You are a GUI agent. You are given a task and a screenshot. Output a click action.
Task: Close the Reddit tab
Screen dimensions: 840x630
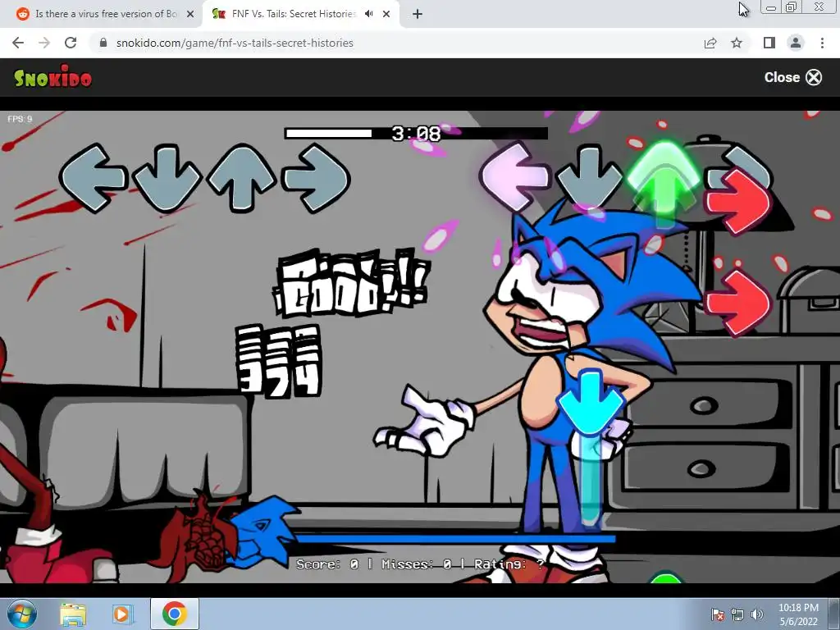pyautogui.click(x=190, y=14)
